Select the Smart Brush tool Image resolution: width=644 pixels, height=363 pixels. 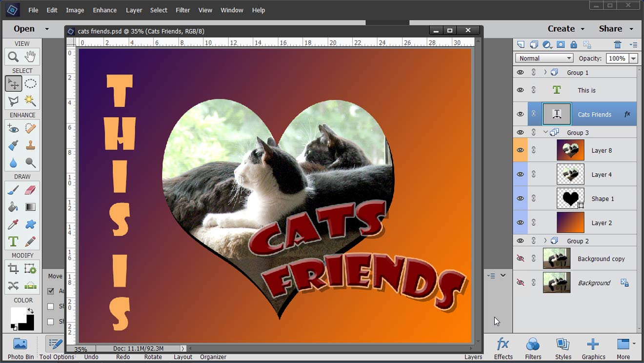(13, 146)
